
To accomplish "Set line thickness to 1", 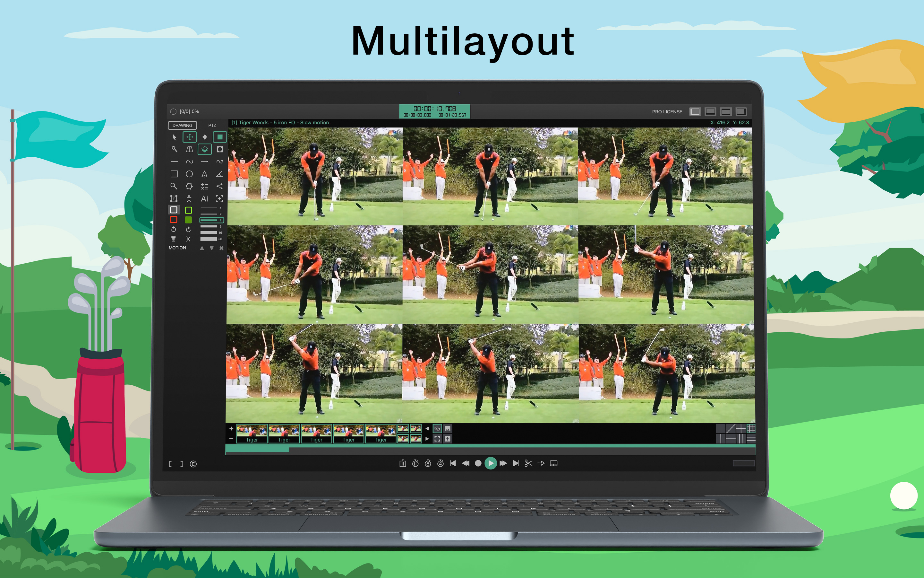I will pos(211,208).
